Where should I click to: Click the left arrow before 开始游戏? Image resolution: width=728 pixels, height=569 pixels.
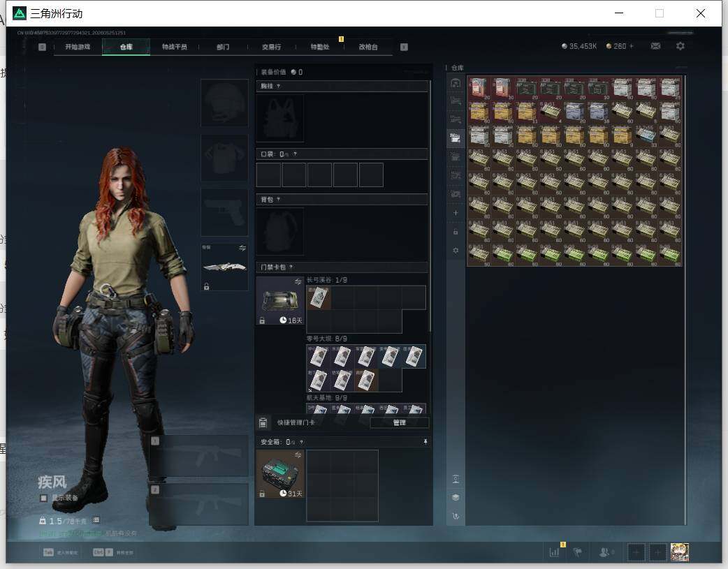tap(42, 47)
